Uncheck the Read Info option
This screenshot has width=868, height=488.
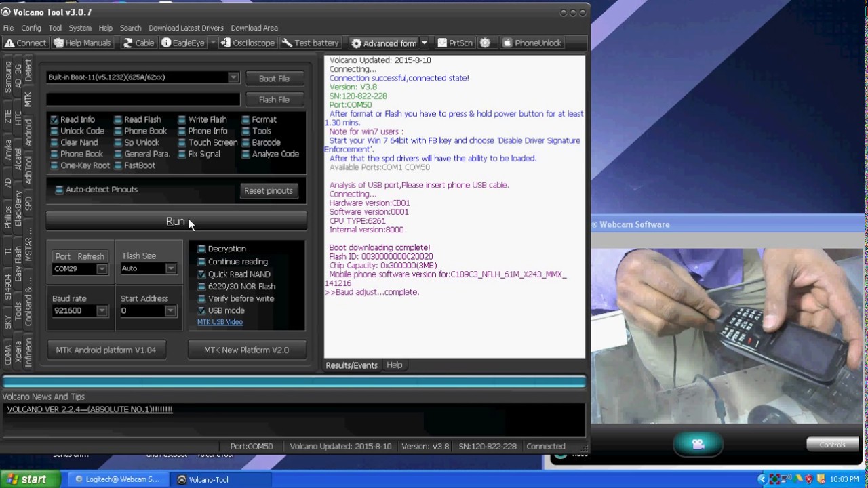point(54,119)
